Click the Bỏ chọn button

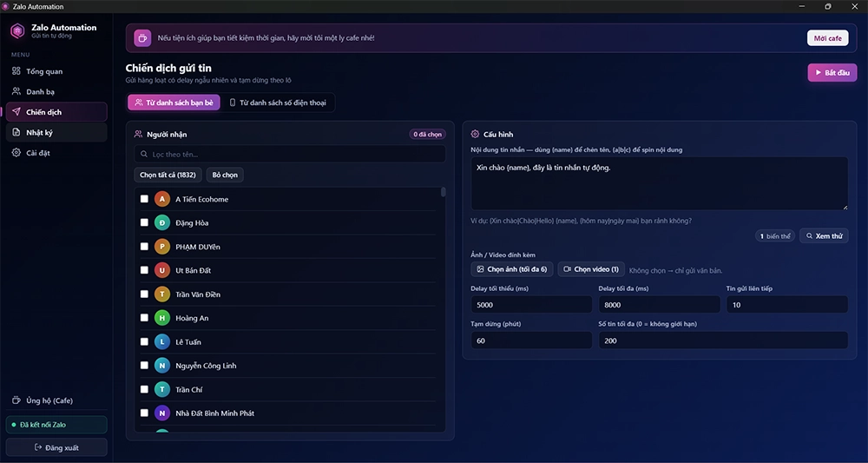pyautogui.click(x=225, y=175)
